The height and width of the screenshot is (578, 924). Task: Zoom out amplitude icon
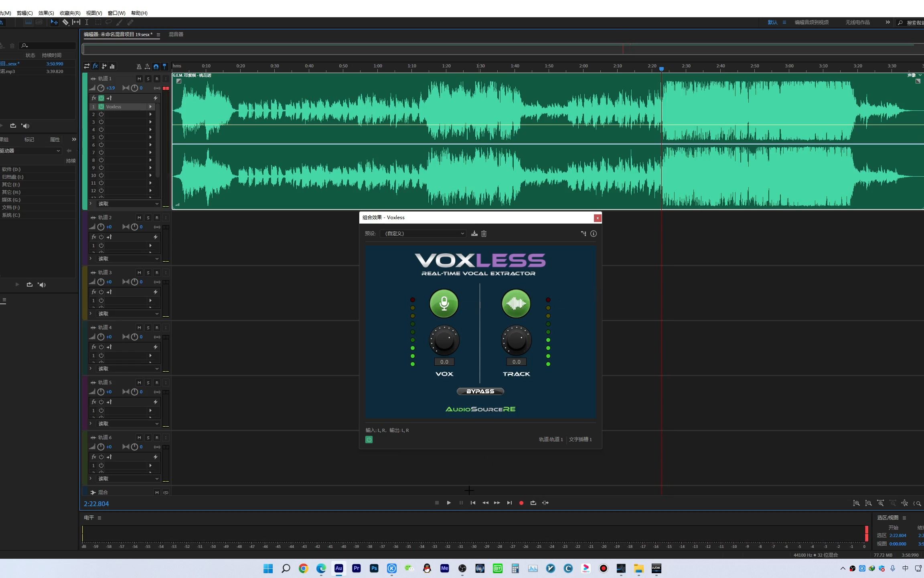pos(868,503)
